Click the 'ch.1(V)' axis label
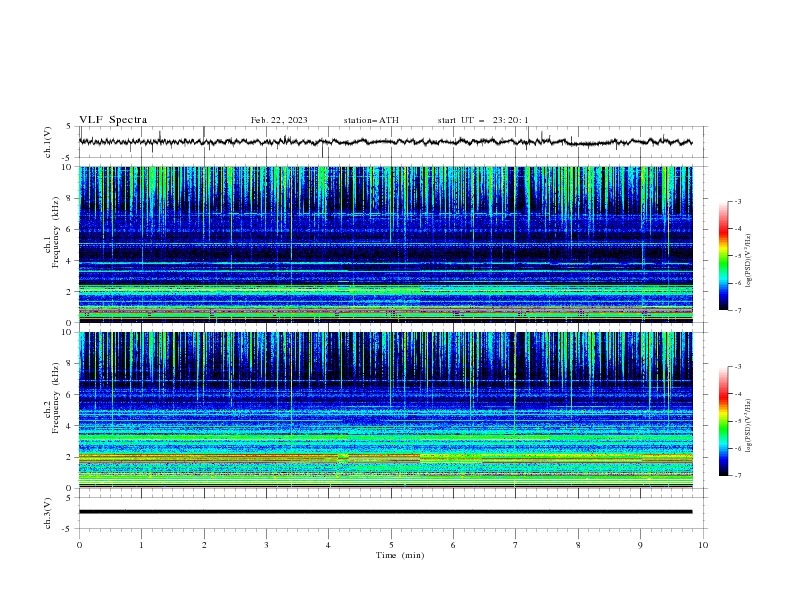 48,142
